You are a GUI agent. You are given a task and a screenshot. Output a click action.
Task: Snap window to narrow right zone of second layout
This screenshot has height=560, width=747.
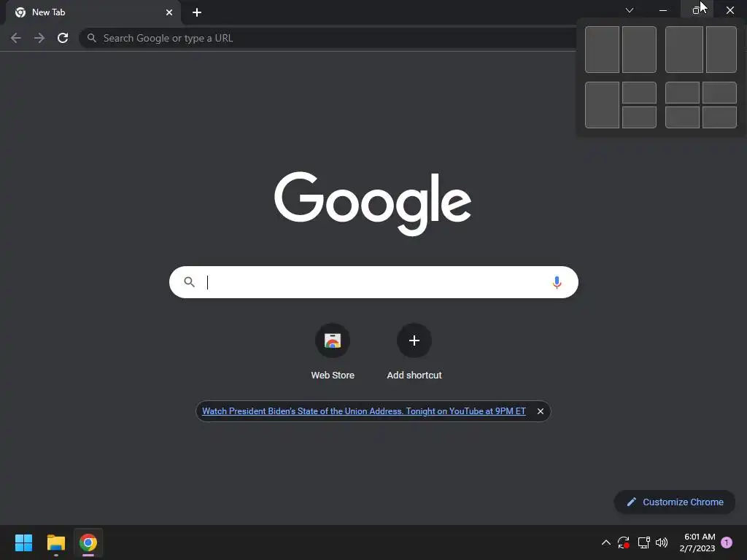coord(721,50)
